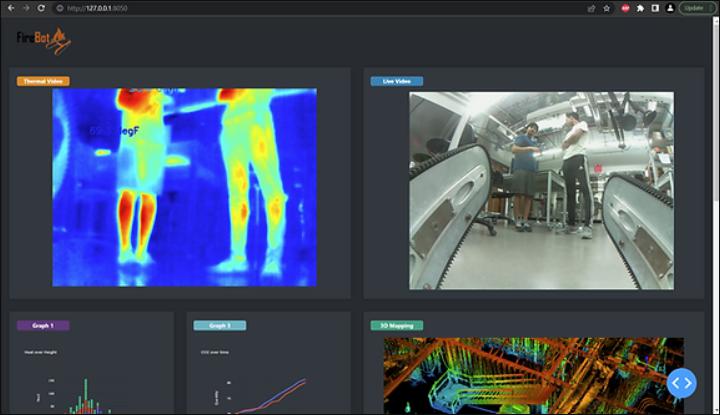Select the blue Live Video label

coord(396,81)
